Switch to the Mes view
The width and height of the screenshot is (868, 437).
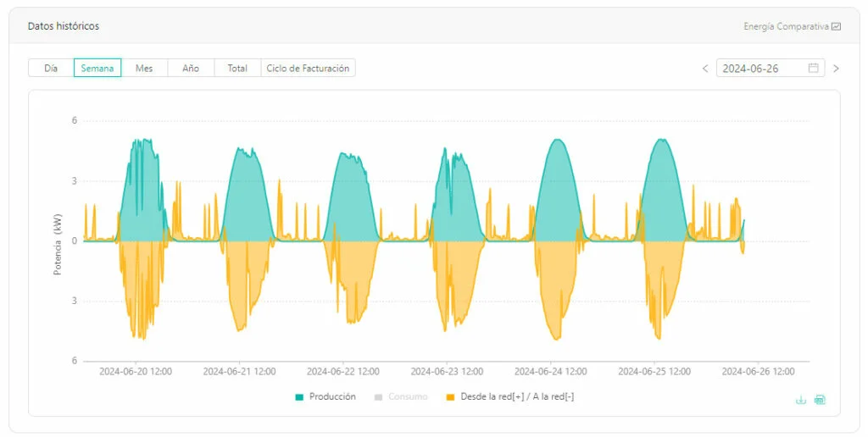point(144,68)
